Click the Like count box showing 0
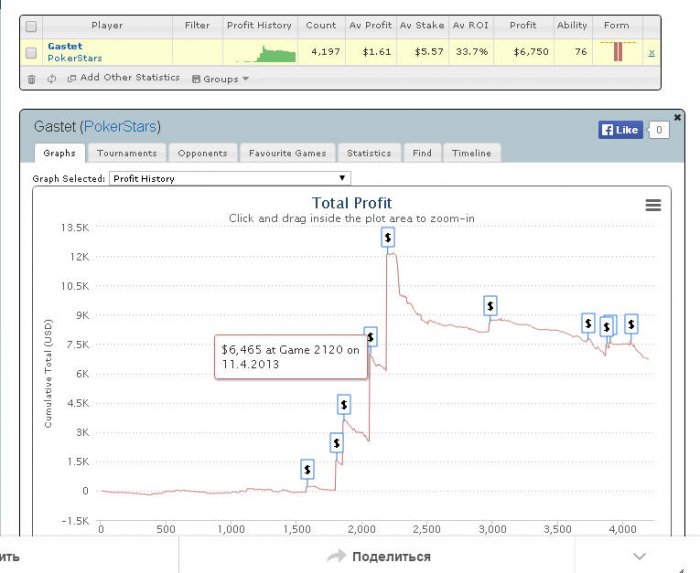 click(658, 130)
